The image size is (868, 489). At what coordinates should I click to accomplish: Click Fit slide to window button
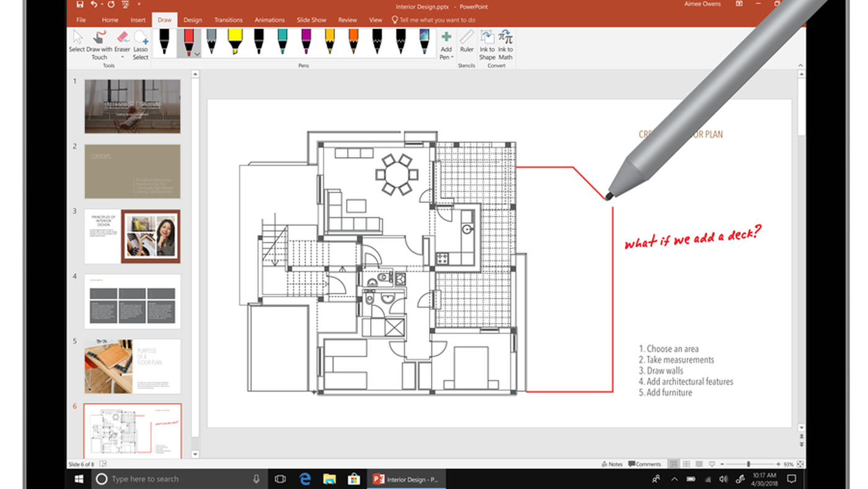[x=800, y=464]
